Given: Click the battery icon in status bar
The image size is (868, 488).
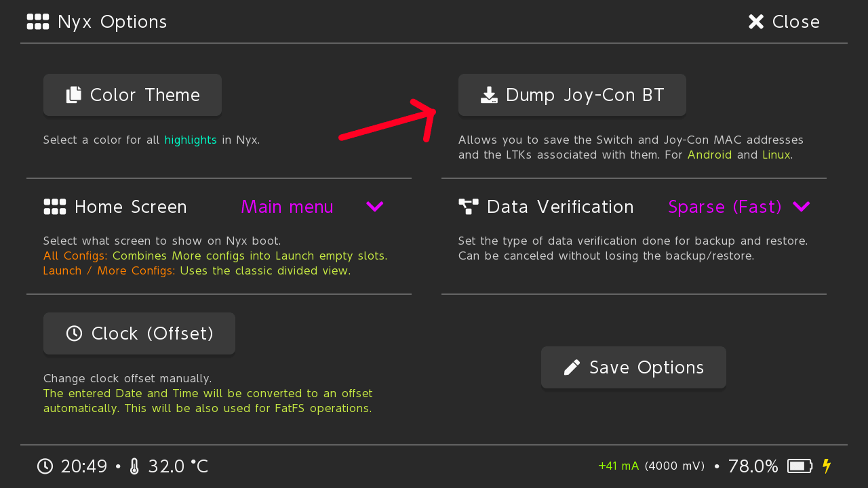Looking at the screenshot, I should click(x=800, y=466).
